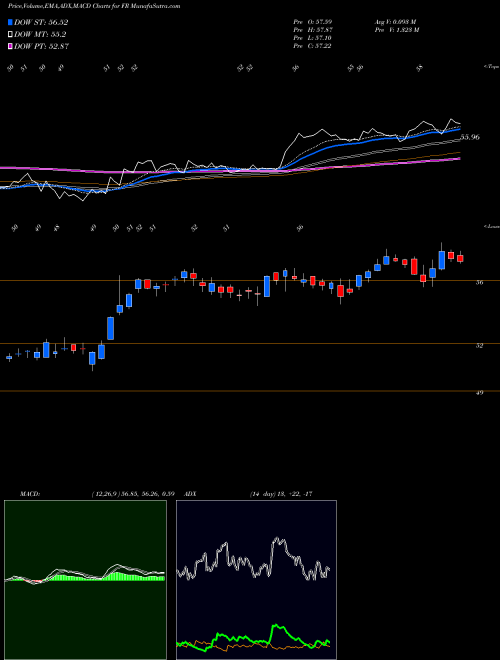Click the blue DOW ST legend swatch

[10, 22]
